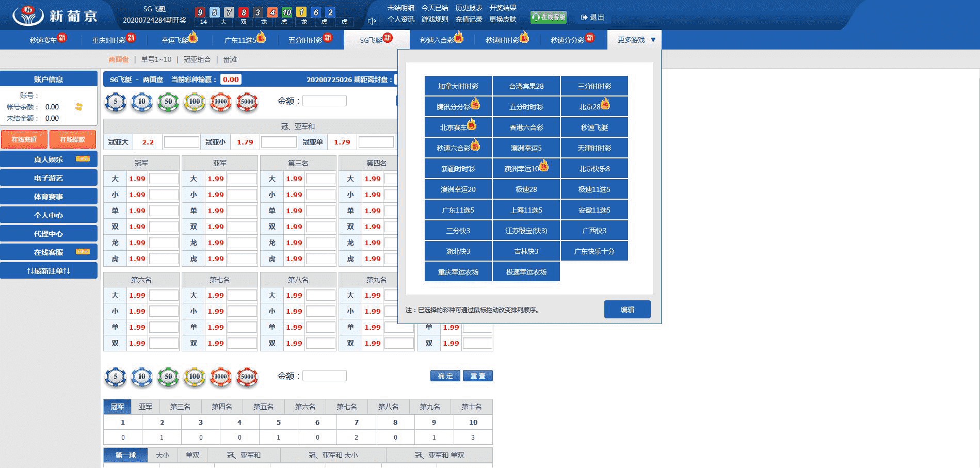980x468 pixels.
Task: Click the 退出 logout link
Action: click(x=592, y=18)
